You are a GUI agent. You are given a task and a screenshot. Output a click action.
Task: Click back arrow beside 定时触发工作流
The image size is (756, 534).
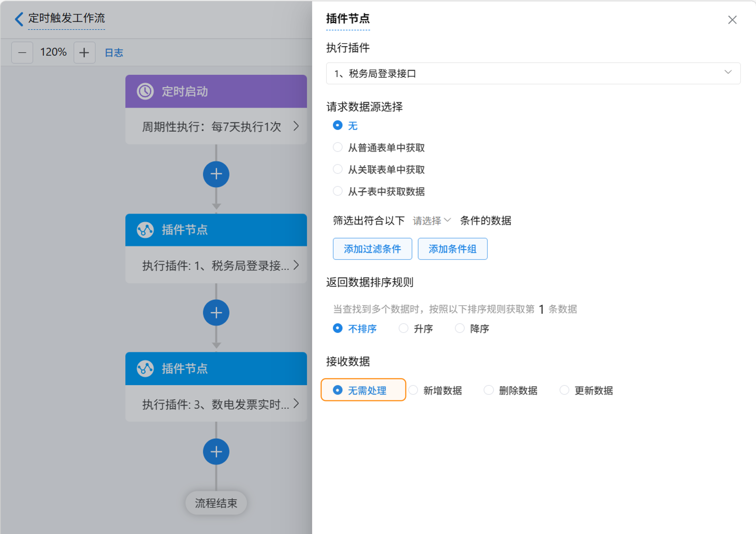pyautogui.click(x=19, y=19)
